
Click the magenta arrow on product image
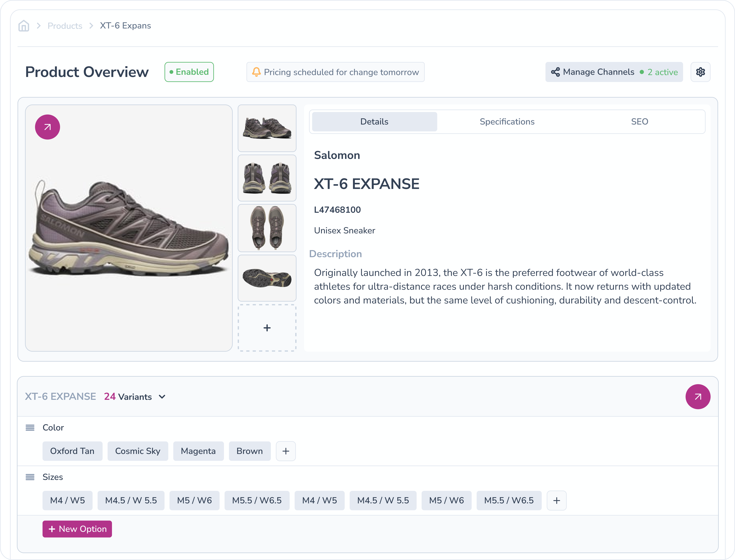click(47, 127)
